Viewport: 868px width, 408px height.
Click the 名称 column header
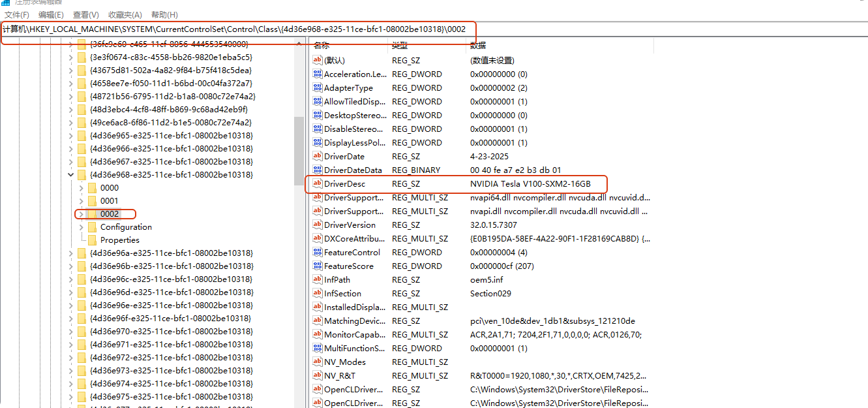click(322, 46)
